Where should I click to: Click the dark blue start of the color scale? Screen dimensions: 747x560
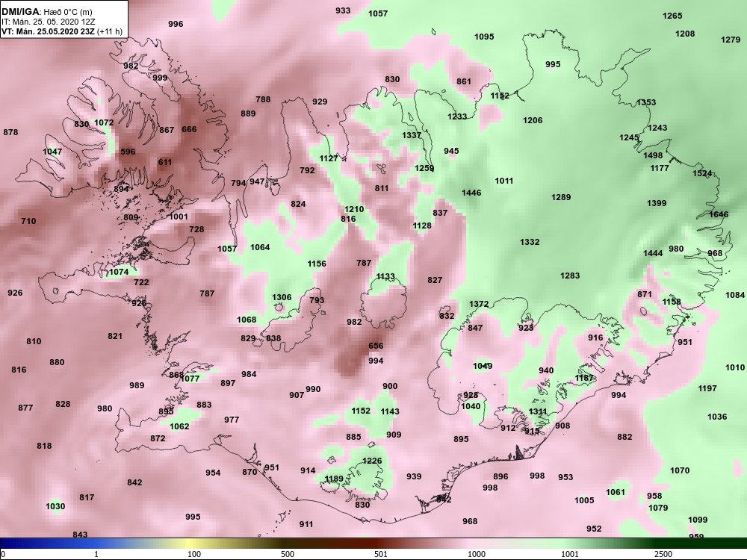[10, 544]
